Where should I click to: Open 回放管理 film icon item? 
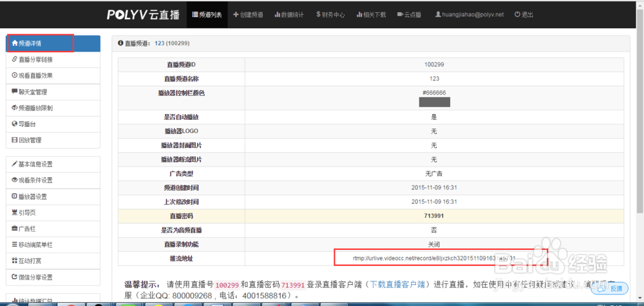click(53, 140)
